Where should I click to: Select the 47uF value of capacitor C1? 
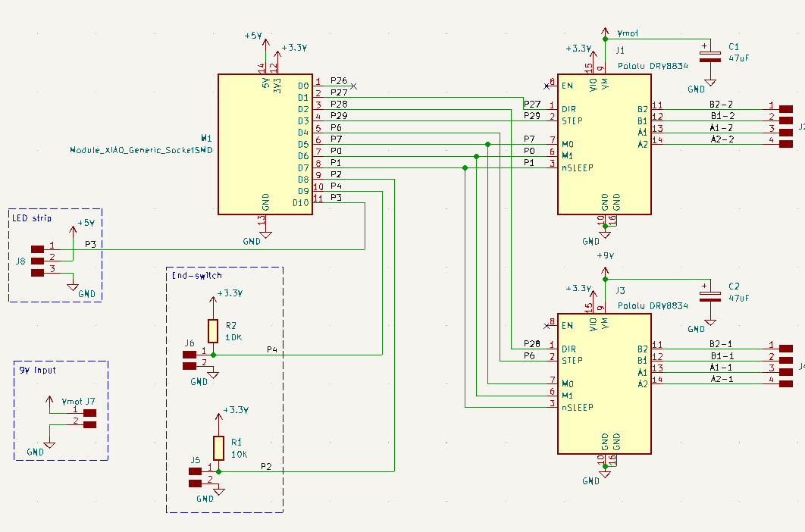(739, 58)
